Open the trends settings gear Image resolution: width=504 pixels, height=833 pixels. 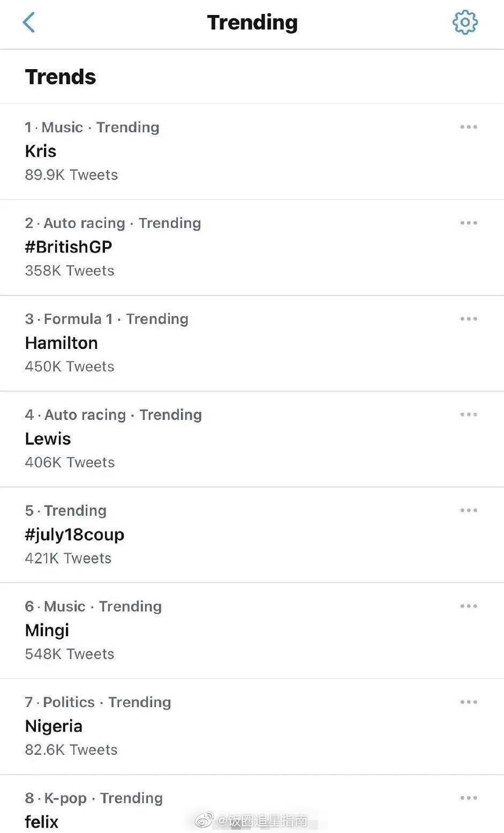pos(464,23)
